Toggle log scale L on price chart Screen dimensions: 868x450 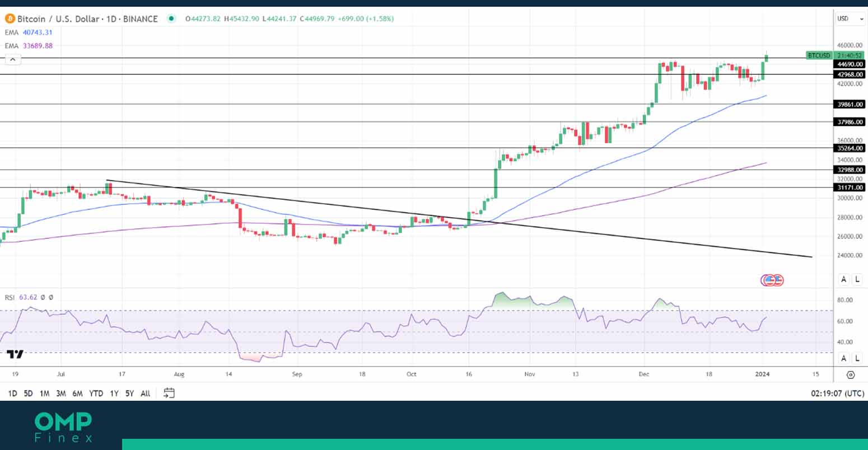coord(857,279)
